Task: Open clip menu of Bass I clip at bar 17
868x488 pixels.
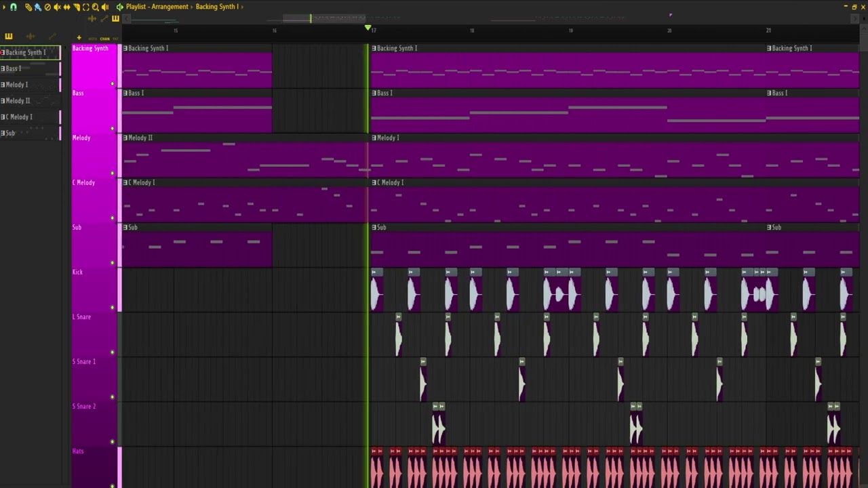Action: coord(374,93)
